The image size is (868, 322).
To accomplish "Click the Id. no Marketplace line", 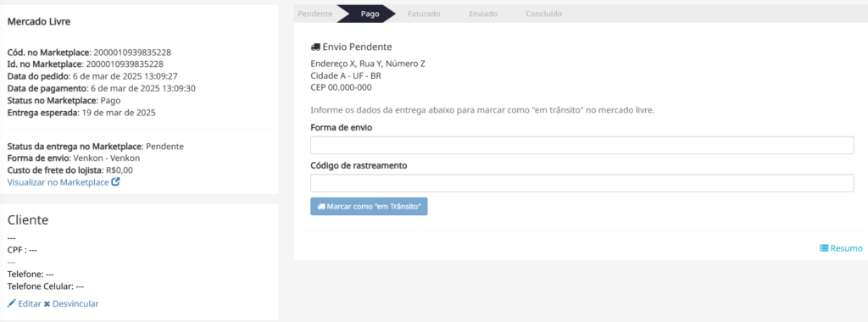I will 86,64.
